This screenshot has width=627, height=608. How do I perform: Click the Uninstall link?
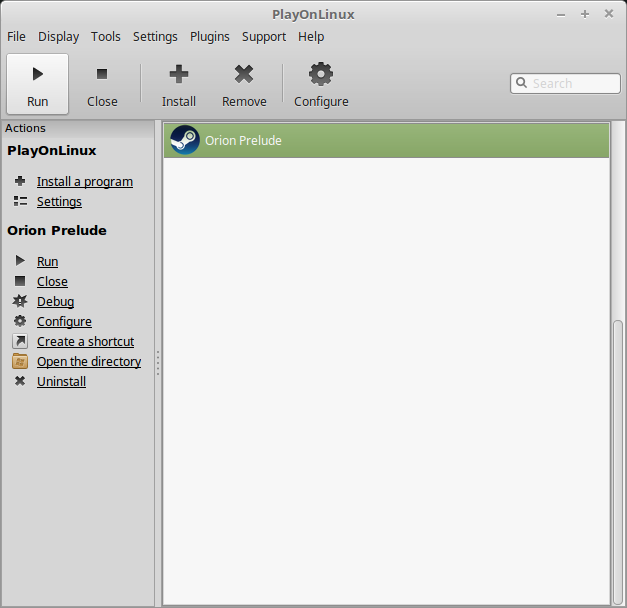62,382
